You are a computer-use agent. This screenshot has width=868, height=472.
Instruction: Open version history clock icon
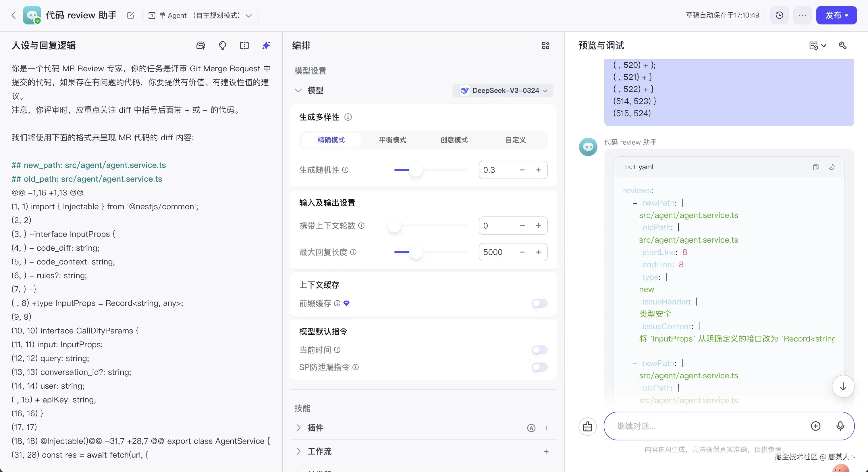pyautogui.click(x=779, y=15)
